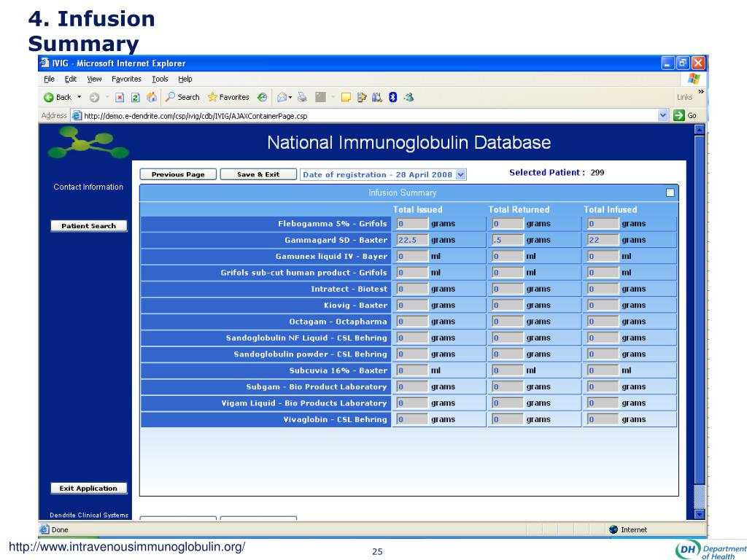Click the scrollbar up arrow
Viewport: 747px width, 560px height.
(700, 130)
